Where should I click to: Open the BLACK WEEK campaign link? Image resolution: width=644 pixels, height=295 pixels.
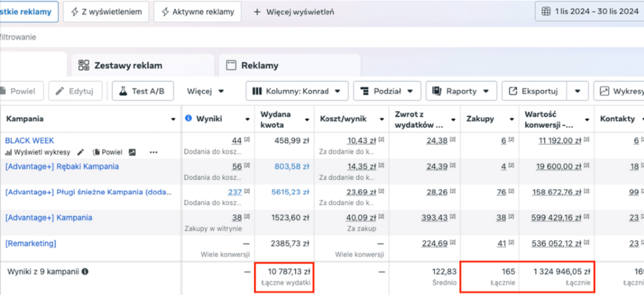(x=29, y=140)
